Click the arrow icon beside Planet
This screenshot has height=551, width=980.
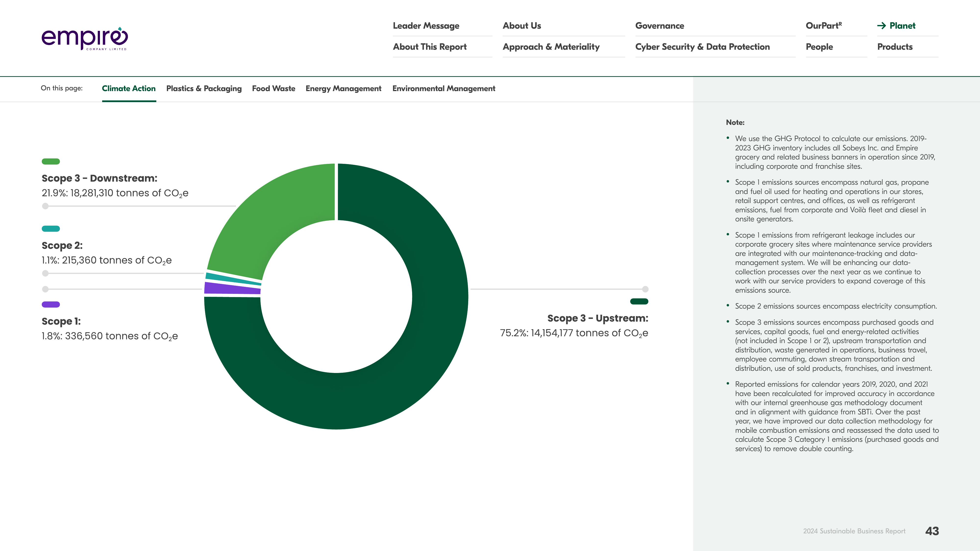[882, 26]
